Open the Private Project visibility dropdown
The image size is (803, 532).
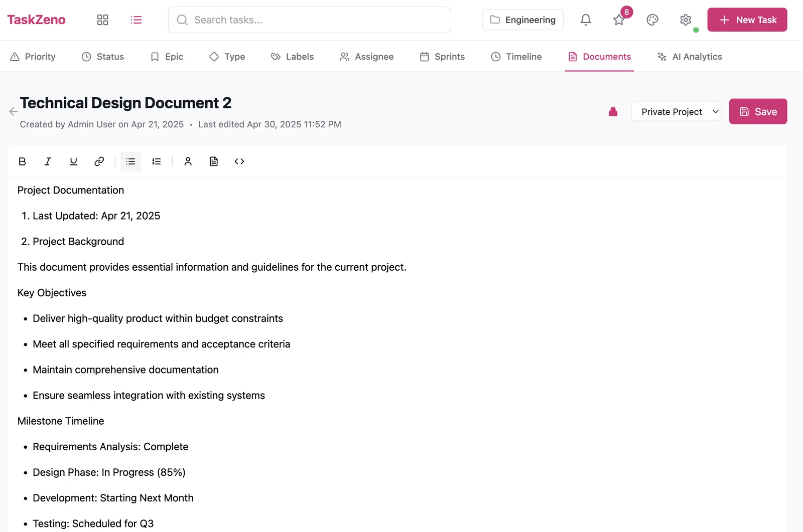676,112
